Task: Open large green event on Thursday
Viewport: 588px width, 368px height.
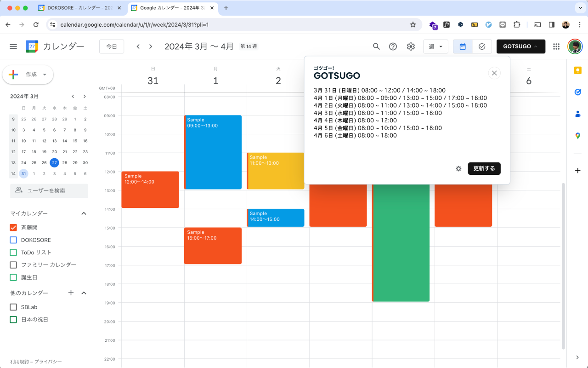Action: [401, 243]
